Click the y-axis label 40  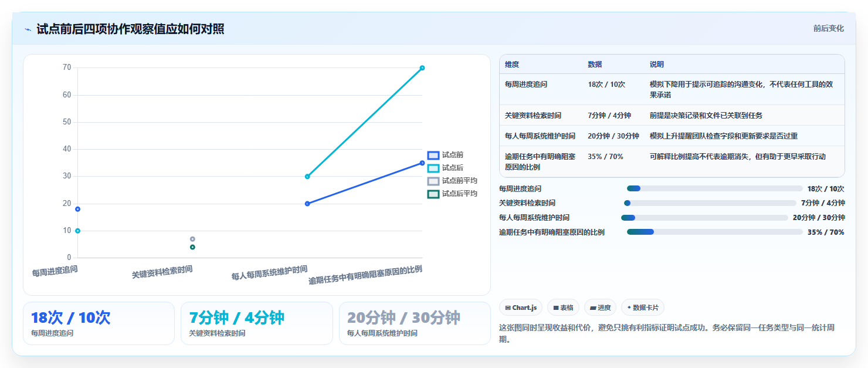(67, 149)
